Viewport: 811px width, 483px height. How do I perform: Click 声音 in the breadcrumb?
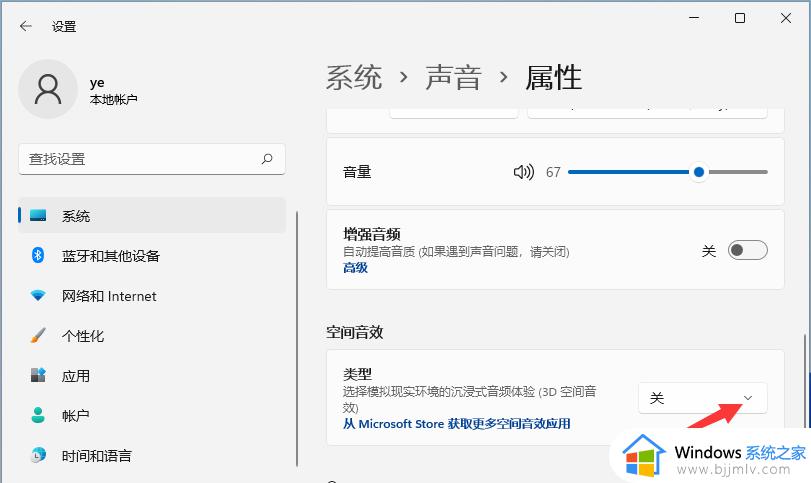pos(453,78)
